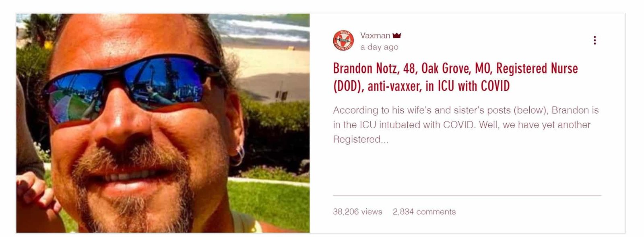Open the post thumbnail photo of the man

point(163,123)
